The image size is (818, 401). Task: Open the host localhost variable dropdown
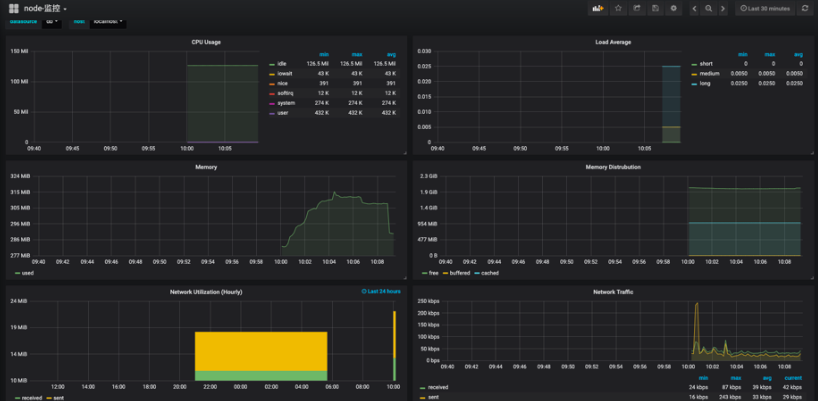(108, 22)
